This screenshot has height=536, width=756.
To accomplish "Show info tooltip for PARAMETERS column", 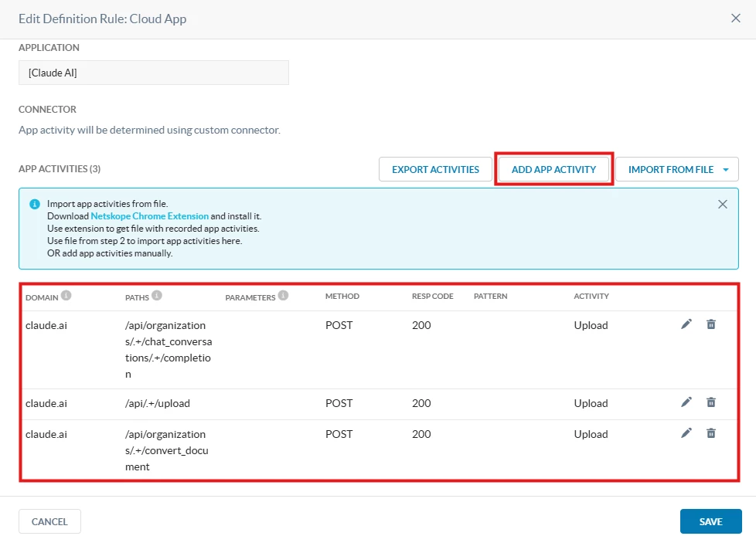I will coord(284,295).
